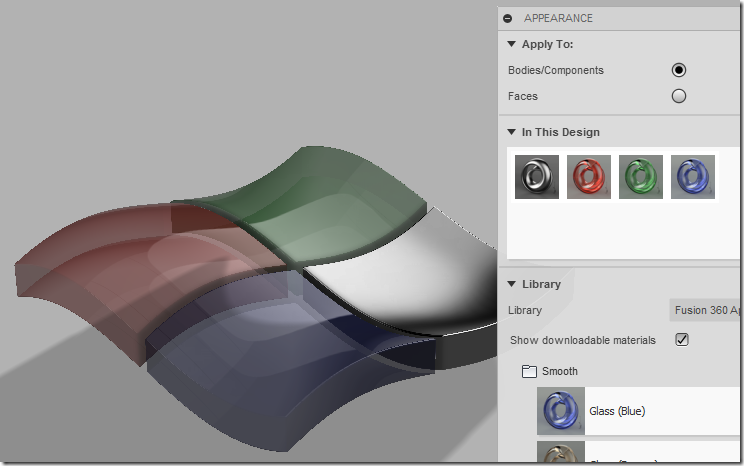Screen dimensions: 744x466
Task: Pick the chrome steel material swatch
Action: (537, 177)
